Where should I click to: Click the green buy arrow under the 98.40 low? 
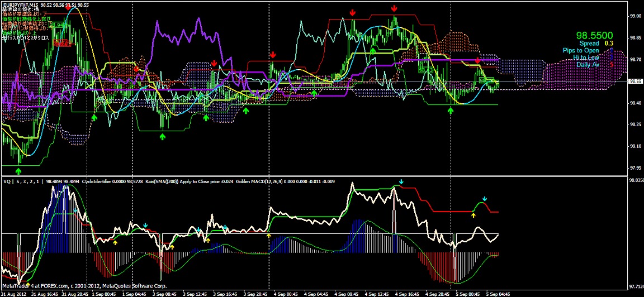pos(451,111)
